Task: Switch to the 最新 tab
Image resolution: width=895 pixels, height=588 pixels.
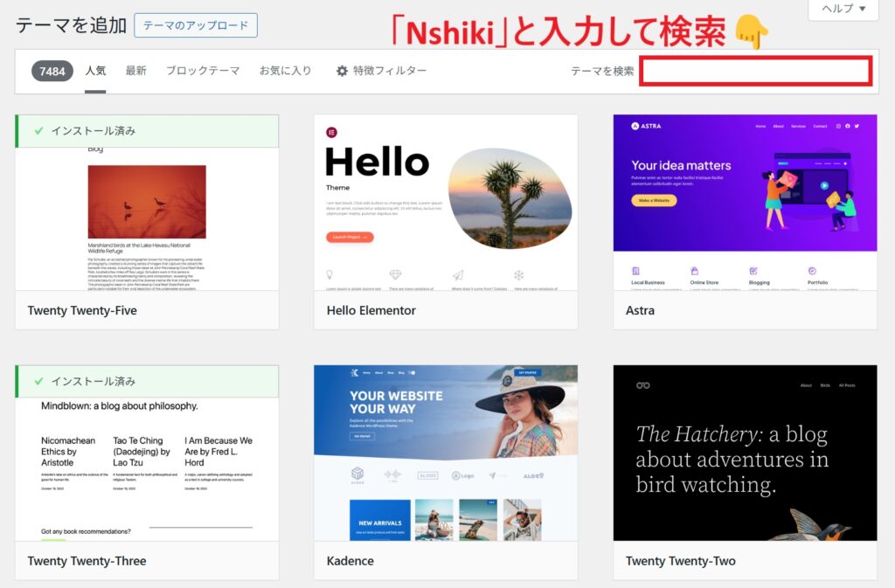Action: coord(135,71)
